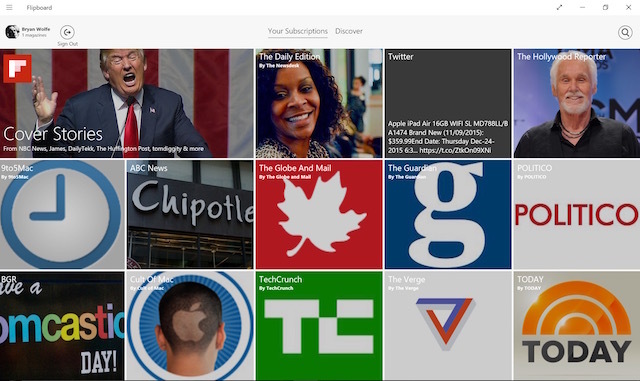
Task: Select the Your Subscriptions tab
Action: pyautogui.click(x=298, y=31)
